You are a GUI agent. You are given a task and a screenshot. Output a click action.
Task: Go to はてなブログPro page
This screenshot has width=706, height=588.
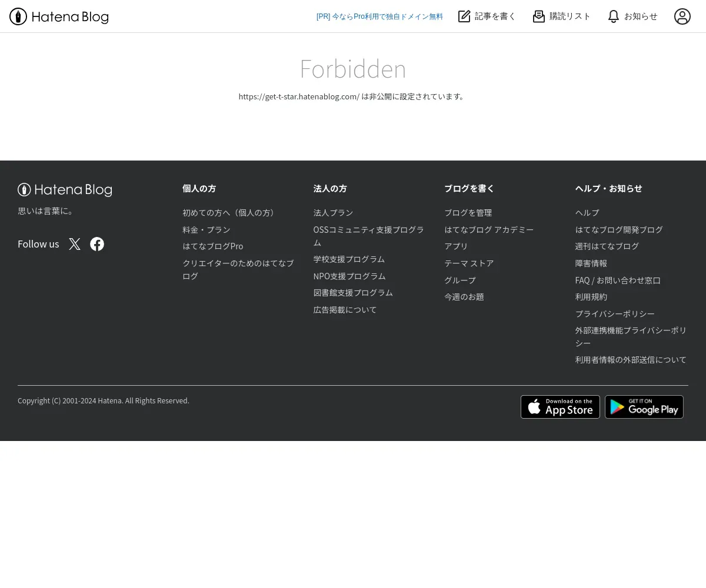(213, 246)
